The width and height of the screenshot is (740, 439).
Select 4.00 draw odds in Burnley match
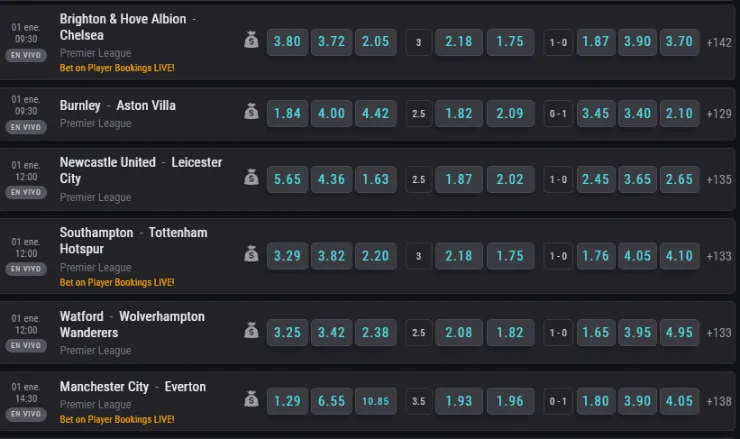tap(331, 113)
